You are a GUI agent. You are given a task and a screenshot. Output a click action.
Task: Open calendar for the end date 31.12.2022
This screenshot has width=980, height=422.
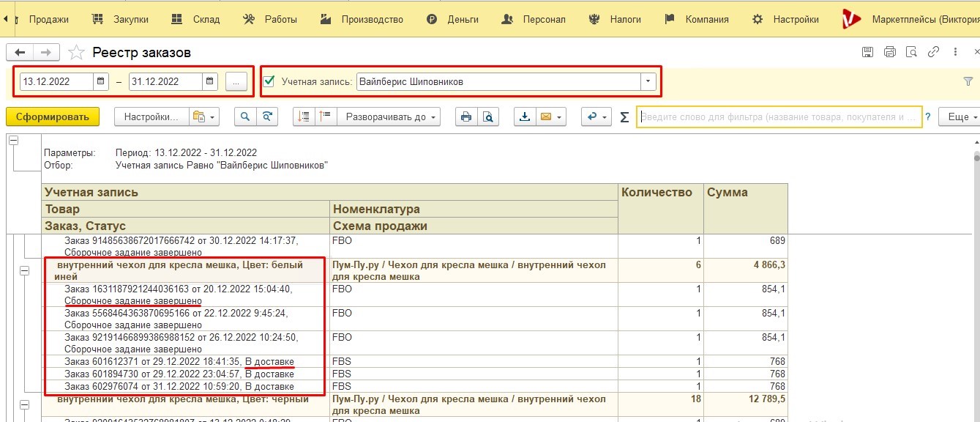[x=210, y=81]
